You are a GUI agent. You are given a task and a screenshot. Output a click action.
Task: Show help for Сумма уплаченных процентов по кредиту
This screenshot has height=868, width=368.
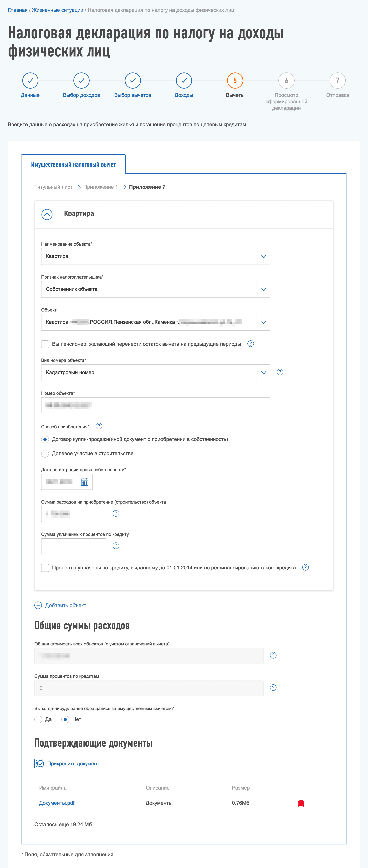(x=116, y=546)
